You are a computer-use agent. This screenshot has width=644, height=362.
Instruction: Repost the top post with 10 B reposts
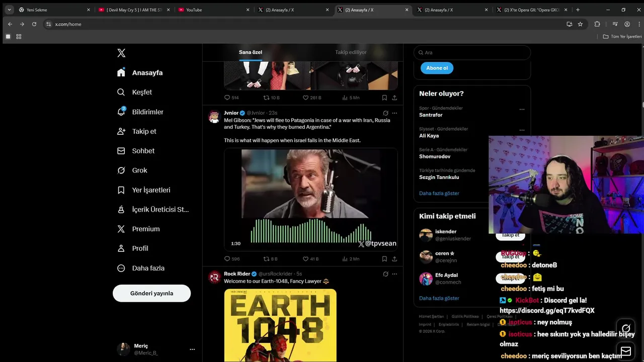(271, 98)
